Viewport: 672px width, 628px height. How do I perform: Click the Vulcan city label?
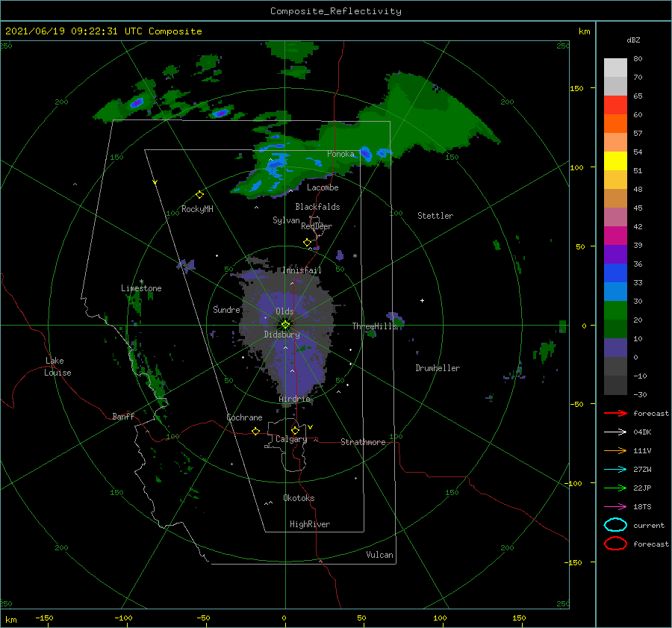tap(380, 555)
